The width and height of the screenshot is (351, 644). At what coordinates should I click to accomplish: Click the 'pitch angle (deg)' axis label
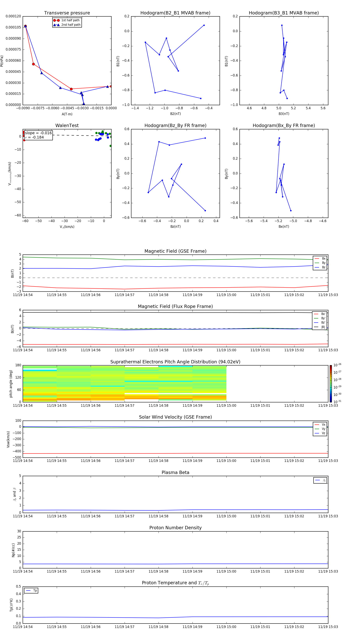click(11, 384)
